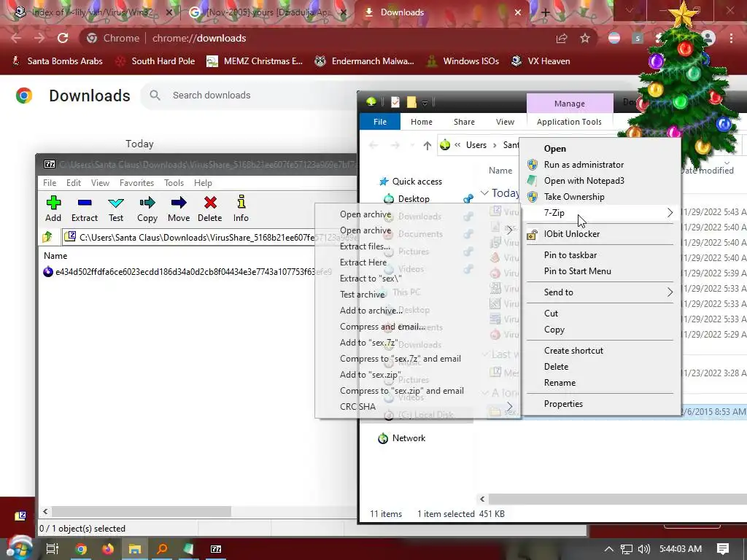This screenshot has height=560, width=747.
Task: Click the Extract toolbar icon in 7-Zip
Action: 85,209
